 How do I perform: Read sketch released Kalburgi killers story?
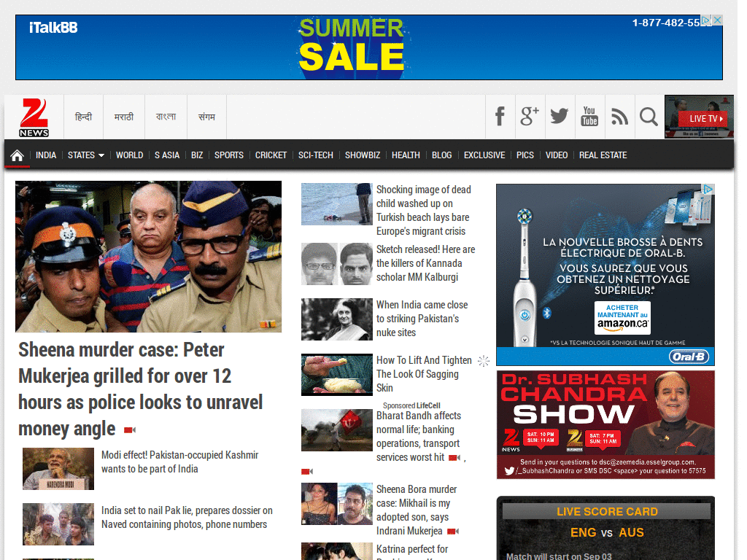(x=425, y=262)
